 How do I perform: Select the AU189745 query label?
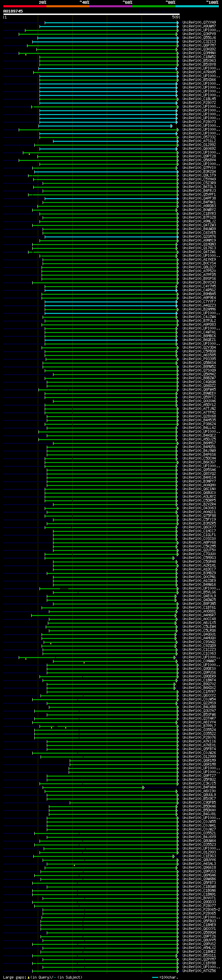(x=13, y=11)
